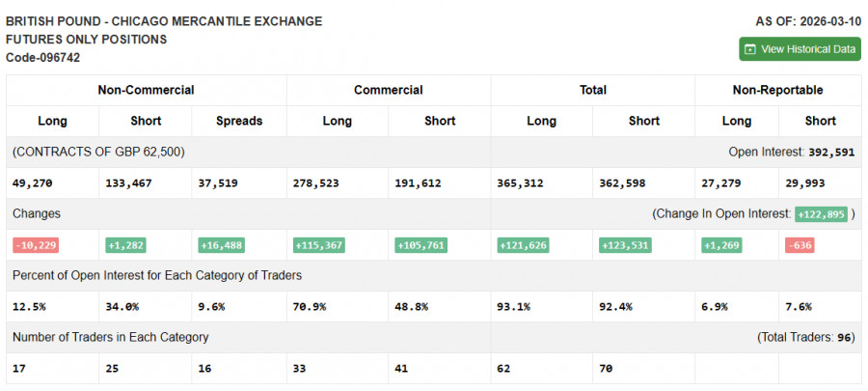This screenshot has height=391, width=868.
Task: Click the 392,591 open interest value
Action: [830, 152]
